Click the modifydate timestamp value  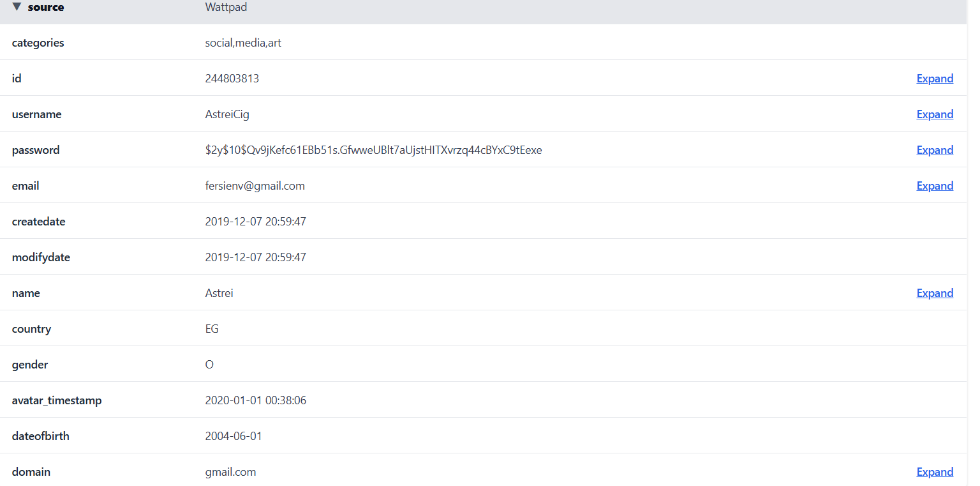tap(255, 257)
